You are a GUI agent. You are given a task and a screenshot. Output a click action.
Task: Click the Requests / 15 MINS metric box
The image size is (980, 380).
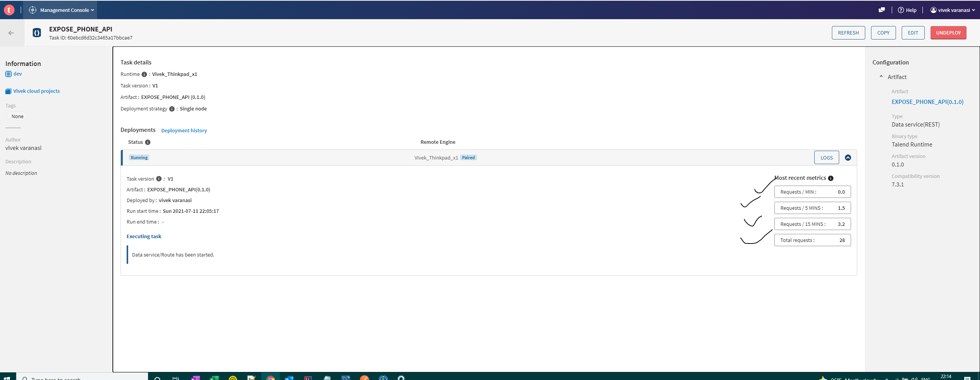pyautogui.click(x=812, y=224)
